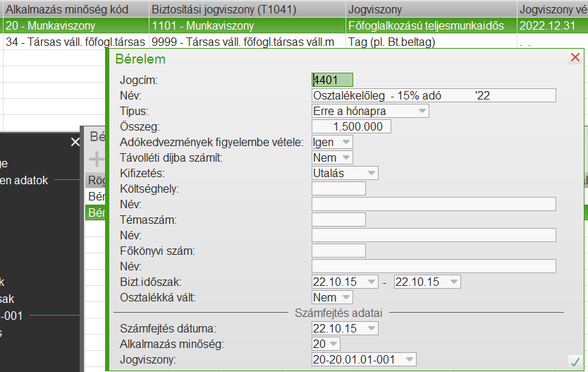Click the Alkalmazás minőség kód column header
588x372 pixels.
[75, 9]
